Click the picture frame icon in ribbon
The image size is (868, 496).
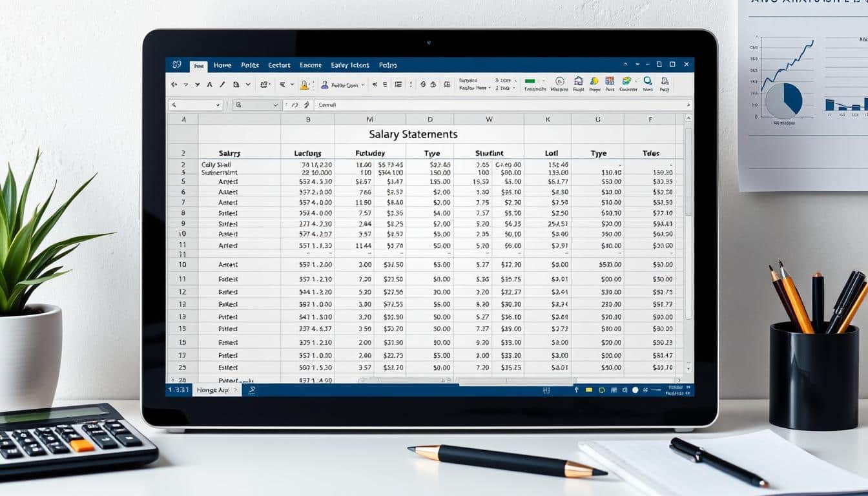pyautogui.click(x=447, y=85)
